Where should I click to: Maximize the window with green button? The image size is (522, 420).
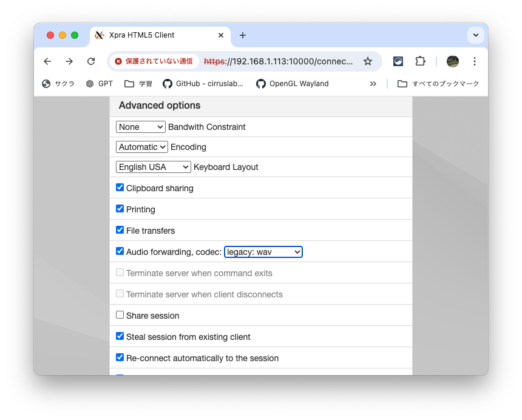point(75,35)
